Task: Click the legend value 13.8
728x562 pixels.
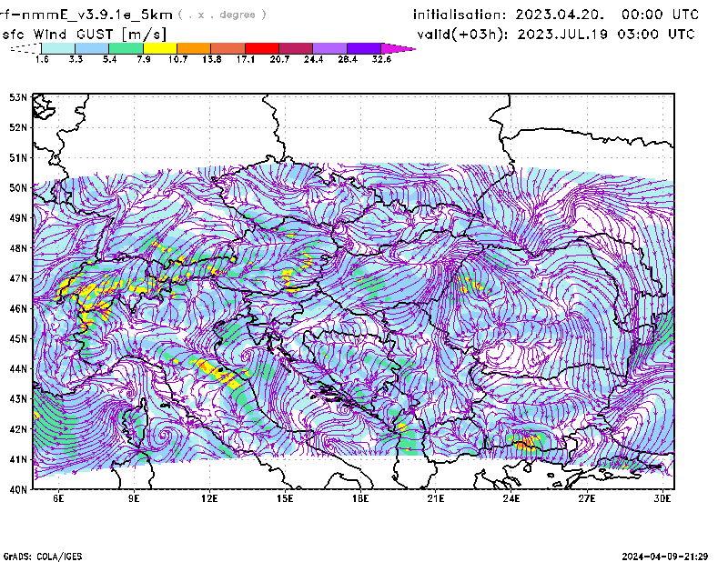Action: 212,59
